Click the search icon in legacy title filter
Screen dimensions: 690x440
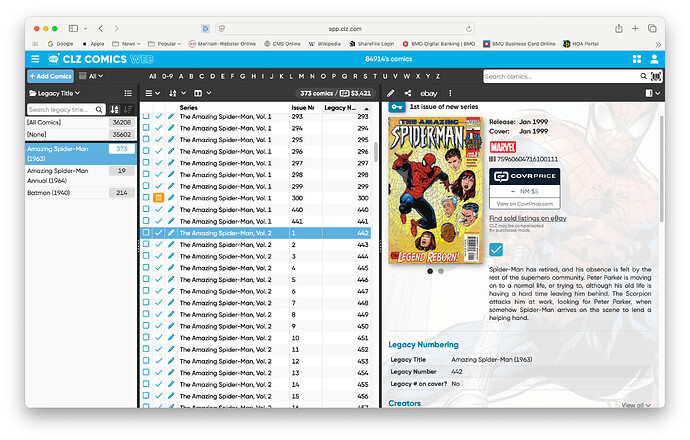click(x=99, y=109)
